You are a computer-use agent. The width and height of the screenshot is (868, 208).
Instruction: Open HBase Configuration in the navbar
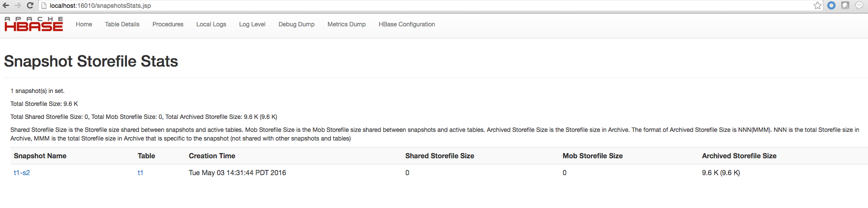pos(407,24)
